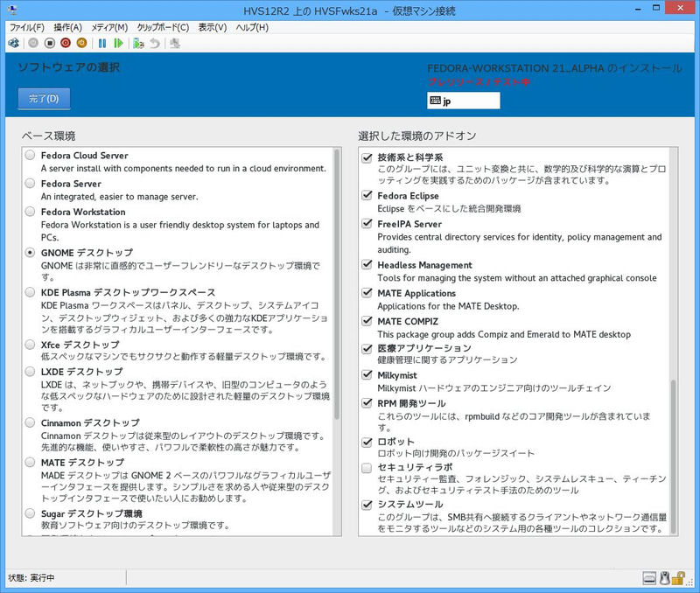Click the 状態: 実行中 status text
The image size is (700, 593).
coord(31,578)
